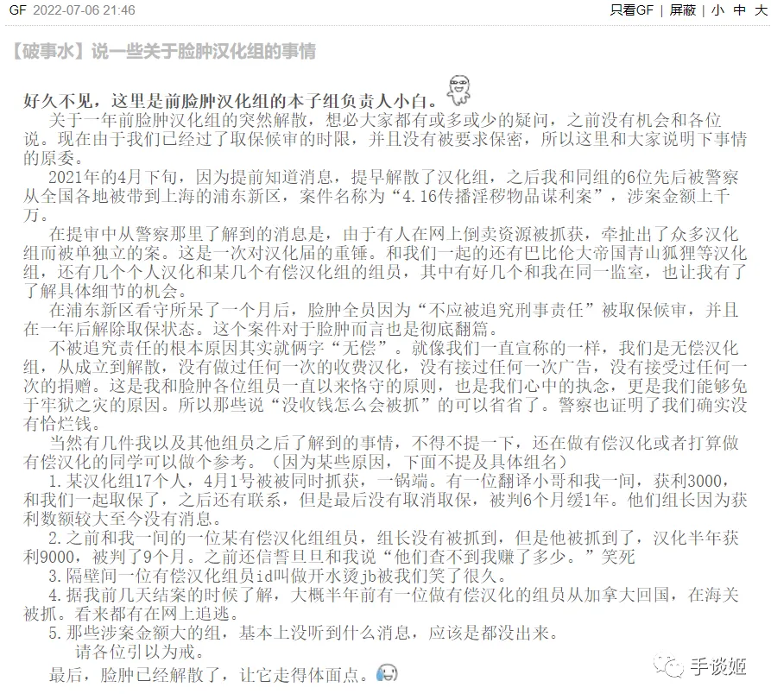Screen dimensions: 771x700
Task: Click the 屏蔽 link to block user
Action: pyautogui.click(x=682, y=9)
